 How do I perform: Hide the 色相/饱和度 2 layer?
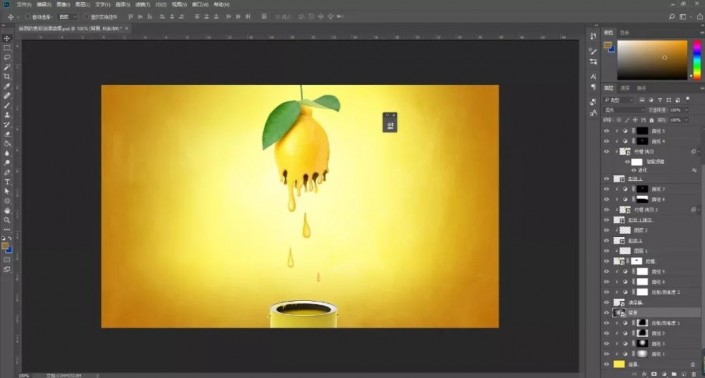point(607,292)
